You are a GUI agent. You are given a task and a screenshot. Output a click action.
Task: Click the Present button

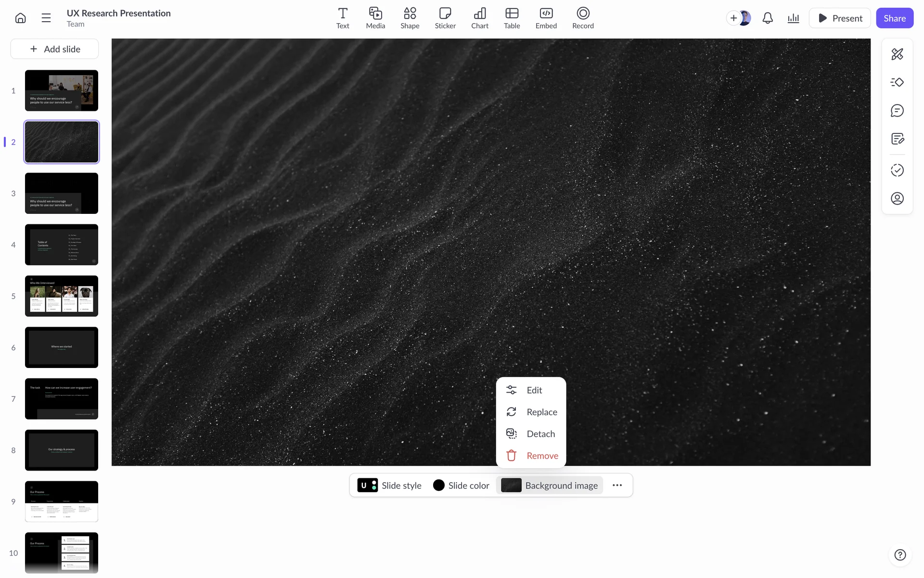click(839, 18)
